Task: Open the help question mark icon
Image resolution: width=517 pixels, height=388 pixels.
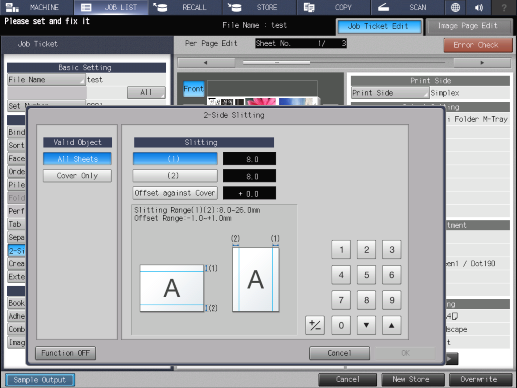Action: [x=504, y=7]
